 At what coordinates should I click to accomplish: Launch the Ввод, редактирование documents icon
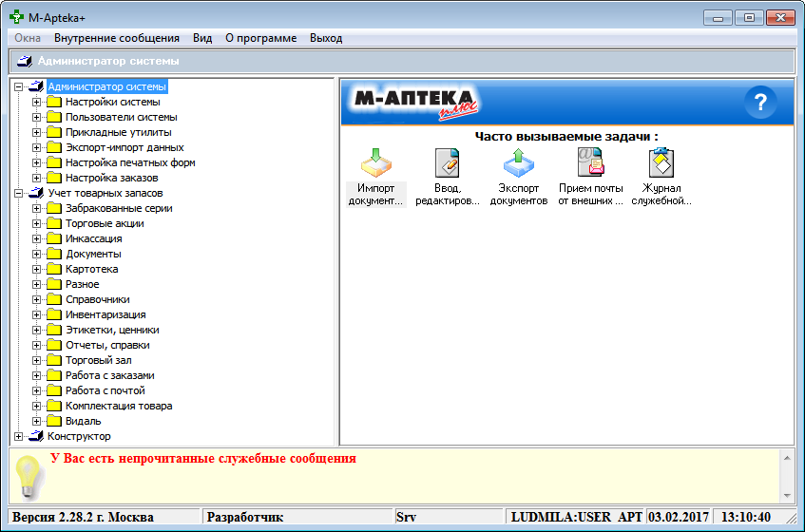tap(447, 164)
